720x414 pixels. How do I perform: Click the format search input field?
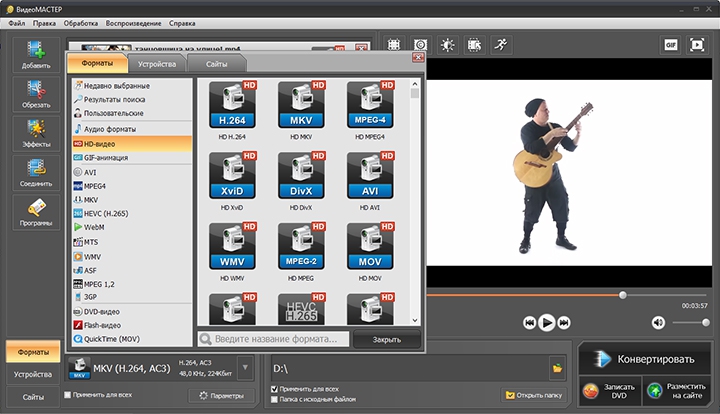click(x=274, y=339)
